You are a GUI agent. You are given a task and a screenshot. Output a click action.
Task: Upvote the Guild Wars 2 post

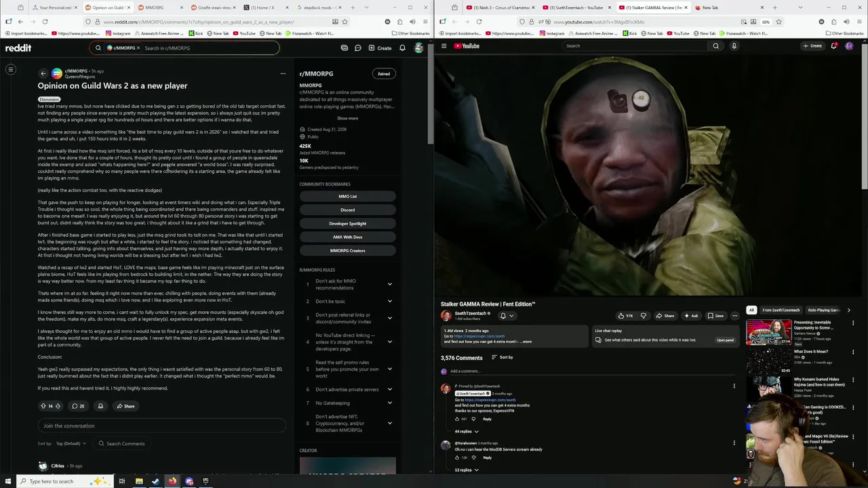pos(43,406)
